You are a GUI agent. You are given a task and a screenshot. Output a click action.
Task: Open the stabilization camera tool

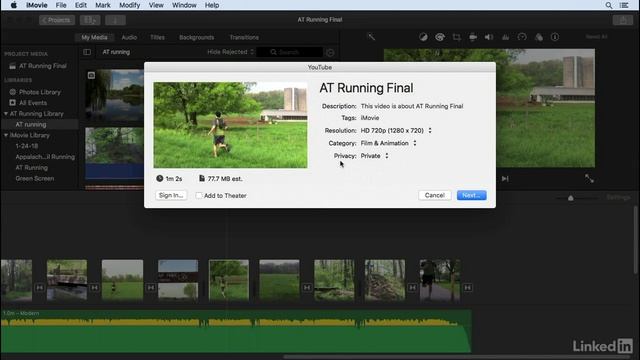pos(473,37)
